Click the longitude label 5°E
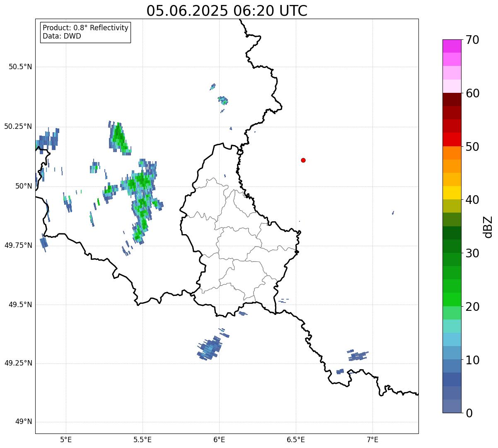The height and width of the screenshot is (448, 498). 66,439
